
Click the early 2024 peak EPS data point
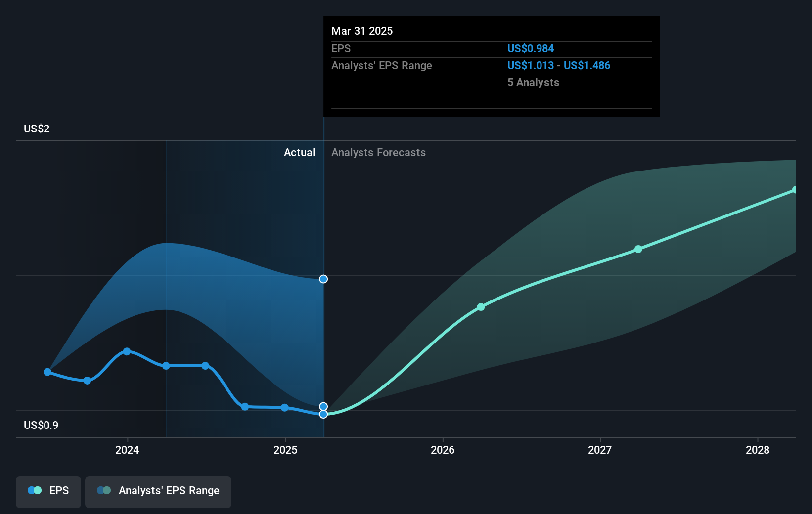[127, 351]
